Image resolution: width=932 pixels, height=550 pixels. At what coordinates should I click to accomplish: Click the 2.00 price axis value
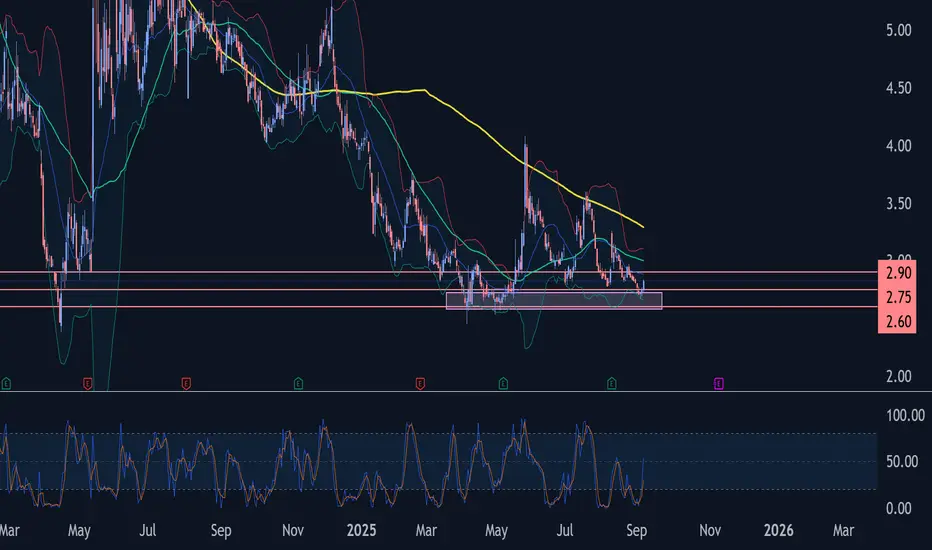tap(898, 376)
